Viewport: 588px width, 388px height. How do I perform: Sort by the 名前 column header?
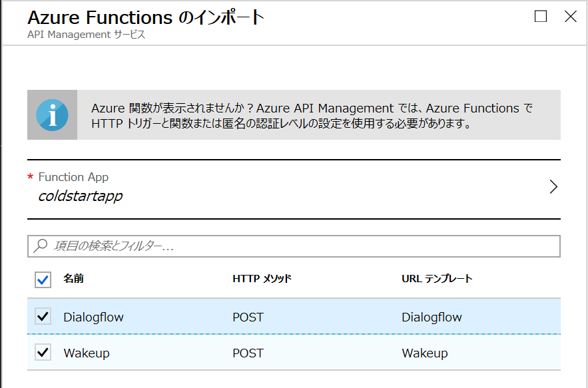click(73, 279)
